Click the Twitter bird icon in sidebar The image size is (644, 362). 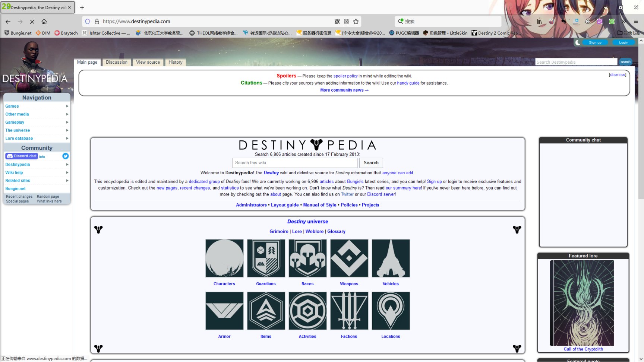point(66,156)
